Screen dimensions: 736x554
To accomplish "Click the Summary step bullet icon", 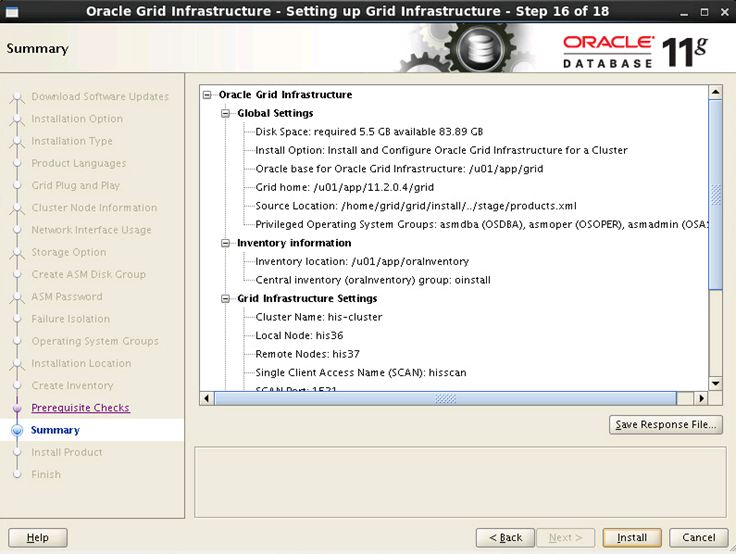I will [17, 430].
